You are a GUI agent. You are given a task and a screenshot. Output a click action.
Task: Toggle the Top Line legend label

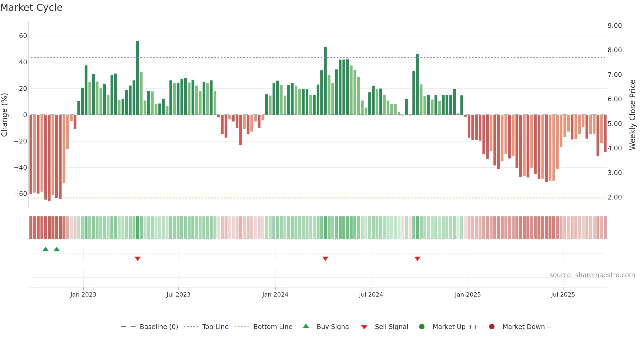pyautogui.click(x=215, y=327)
